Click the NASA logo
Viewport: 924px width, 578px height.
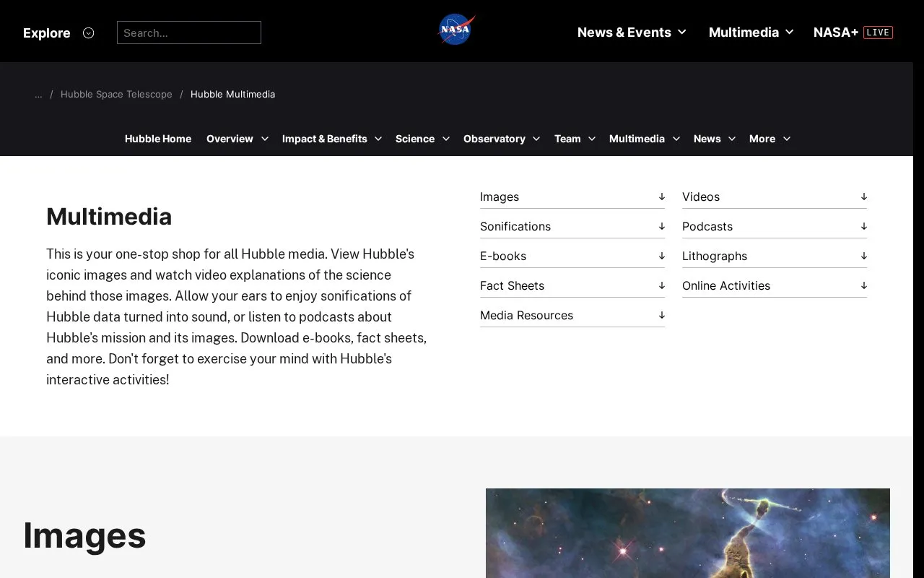click(x=456, y=30)
